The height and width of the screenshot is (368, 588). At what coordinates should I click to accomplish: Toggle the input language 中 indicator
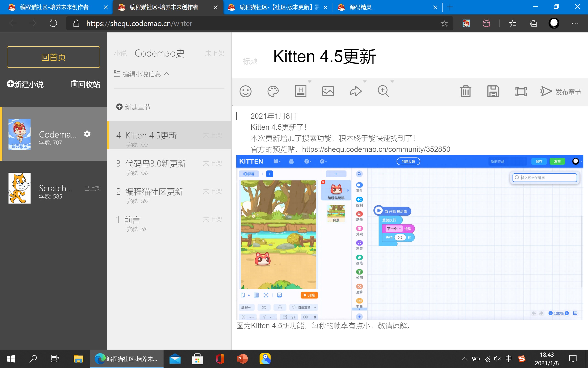coord(508,359)
